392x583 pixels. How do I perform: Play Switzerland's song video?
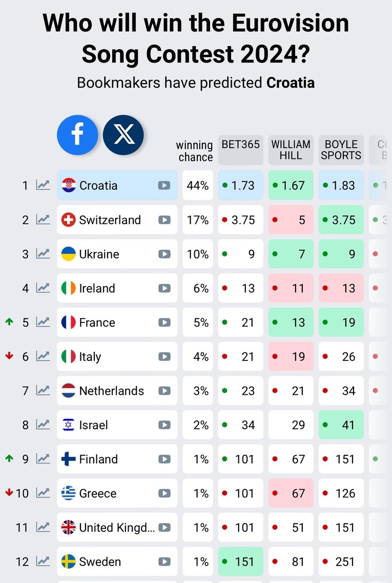(x=164, y=220)
